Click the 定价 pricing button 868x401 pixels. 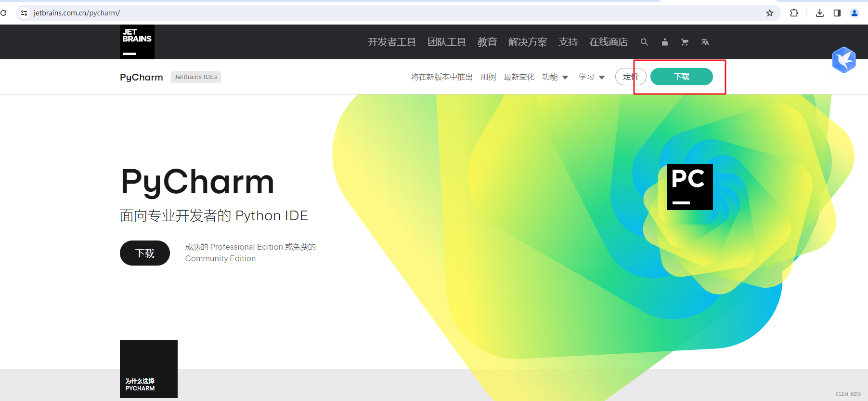631,77
